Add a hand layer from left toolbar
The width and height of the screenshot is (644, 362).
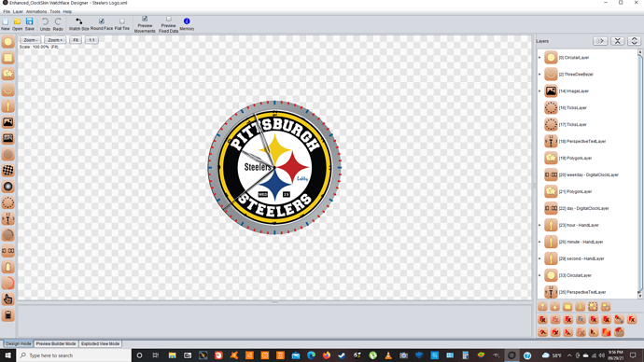[x=7, y=105]
